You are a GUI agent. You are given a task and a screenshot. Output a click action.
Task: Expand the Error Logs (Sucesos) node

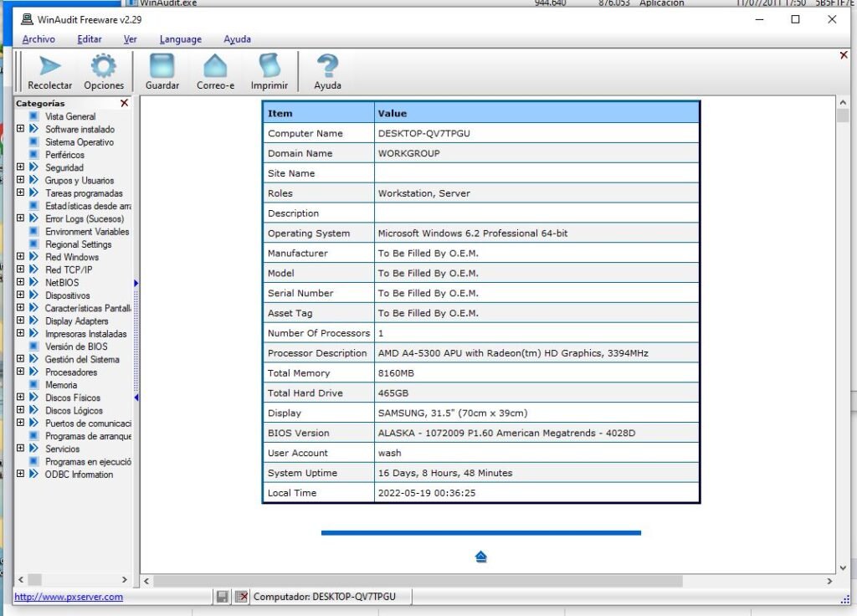point(20,218)
